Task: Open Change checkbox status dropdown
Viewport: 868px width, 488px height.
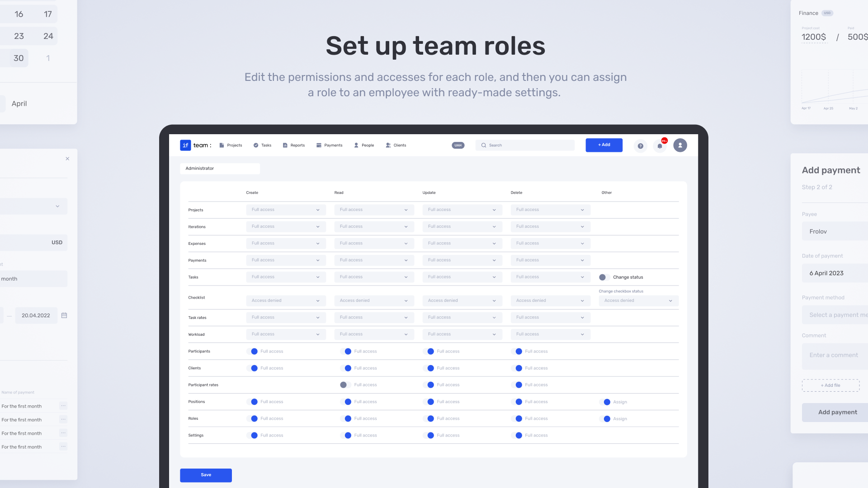Action: click(638, 300)
